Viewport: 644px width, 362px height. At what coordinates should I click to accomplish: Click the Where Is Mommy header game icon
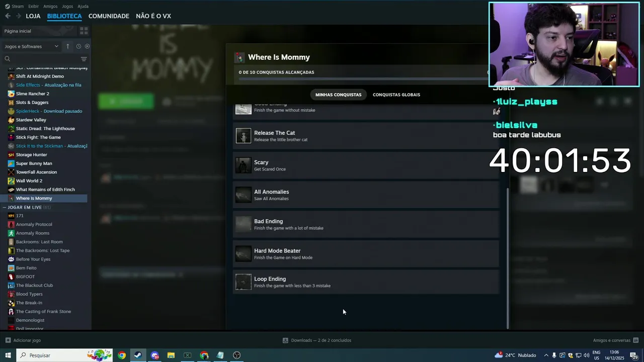tap(239, 57)
